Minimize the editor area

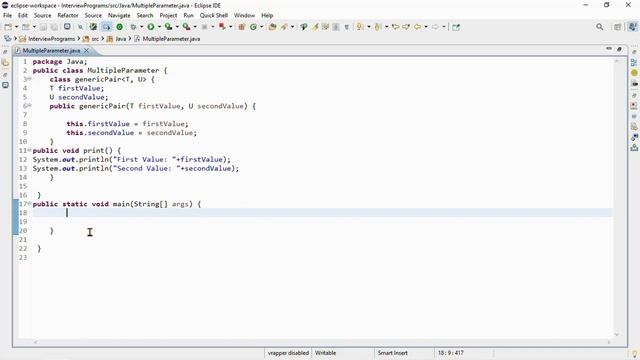(x=609, y=49)
